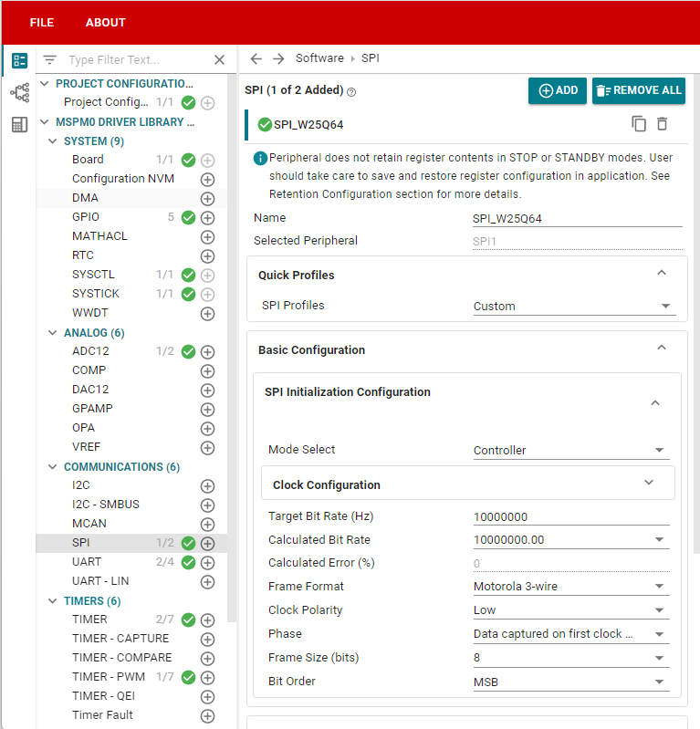The width and height of the screenshot is (700, 729).
Task: Collapse the Basic Configuration section
Action: coord(662,348)
